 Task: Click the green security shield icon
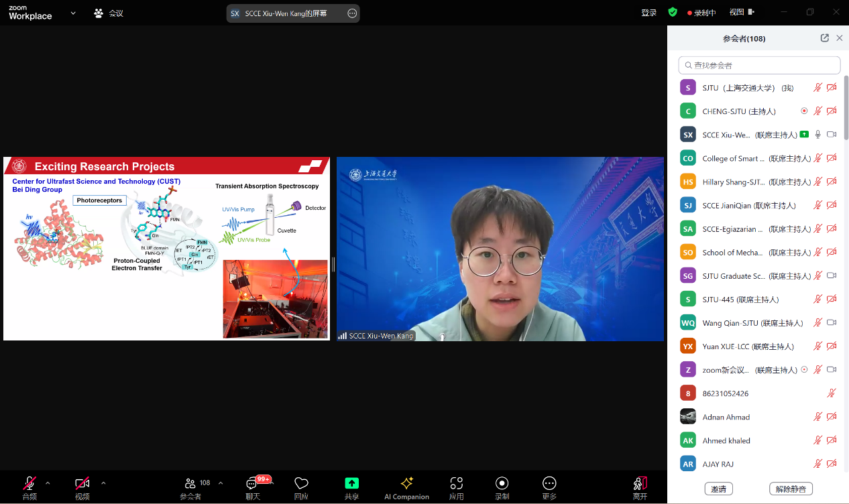click(673, 12)
